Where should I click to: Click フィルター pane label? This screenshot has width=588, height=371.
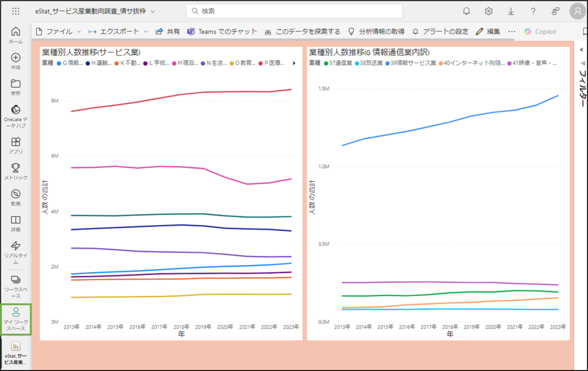583,88
